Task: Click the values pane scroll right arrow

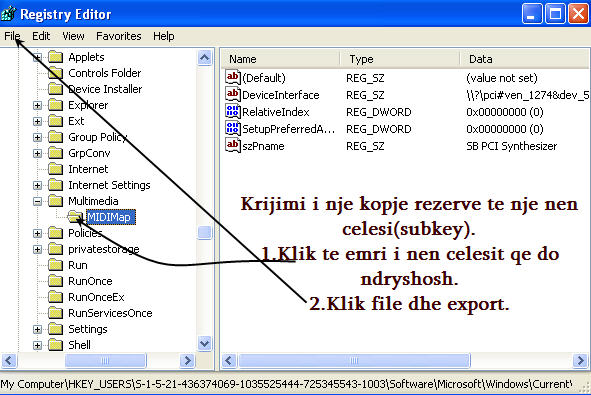Action: (x=580, y=361)
